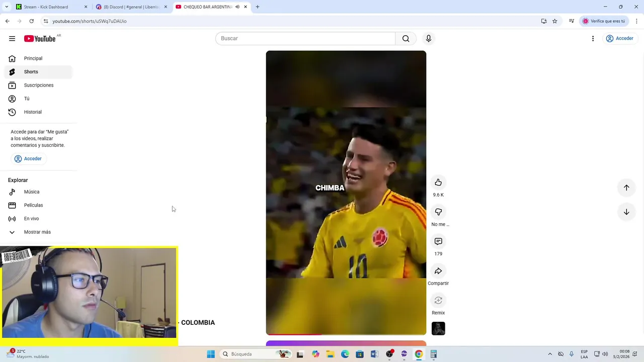Pause the playing Short video
The image size is (644, 362).
(346, 193)
